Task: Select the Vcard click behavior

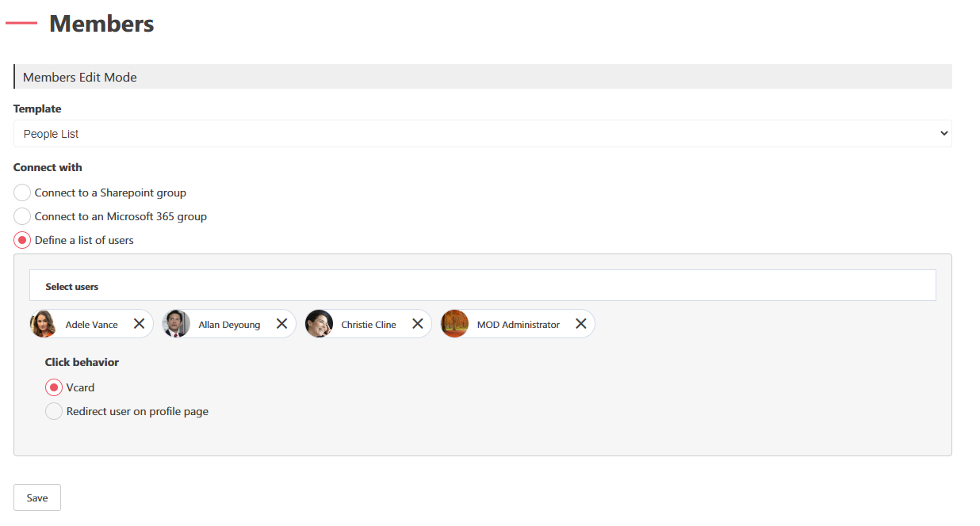Action: pyautogui.click(x=54, y=387)
